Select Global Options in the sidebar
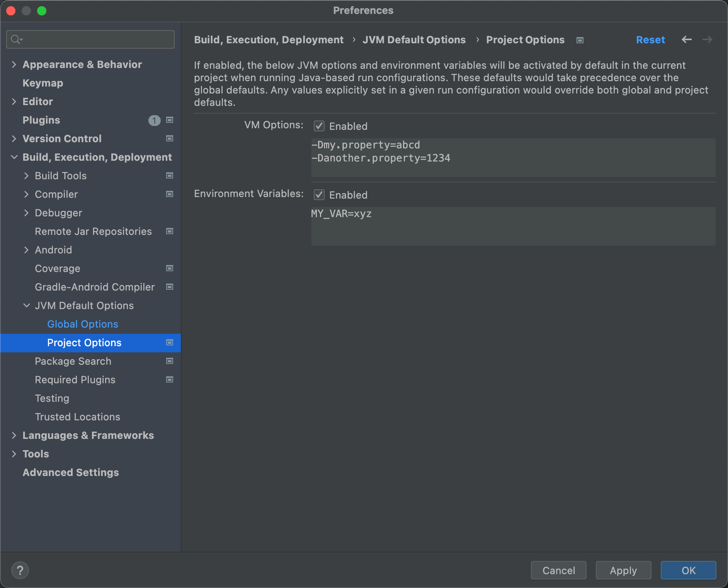This screenshot has width=728, height=588. coord(83,324)
